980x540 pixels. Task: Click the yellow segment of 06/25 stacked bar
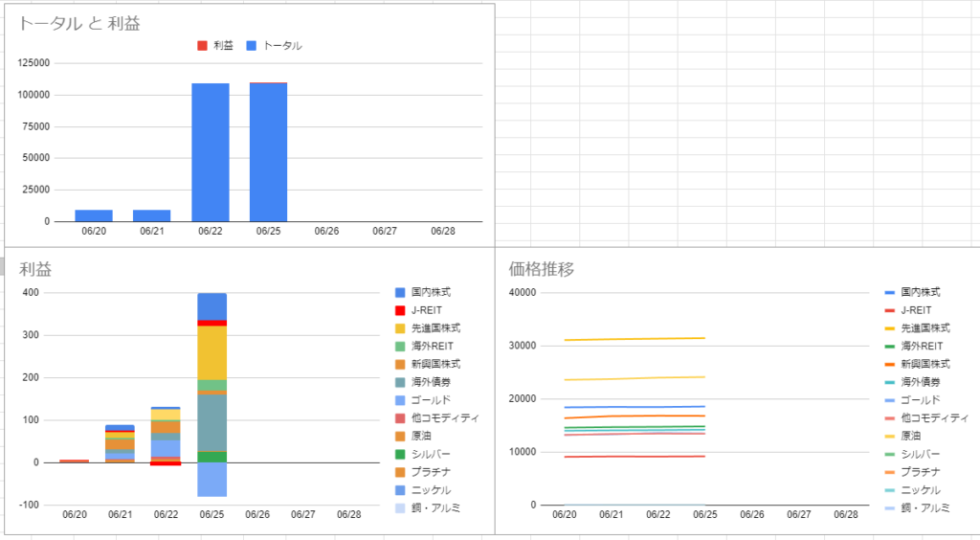[212, 352]
